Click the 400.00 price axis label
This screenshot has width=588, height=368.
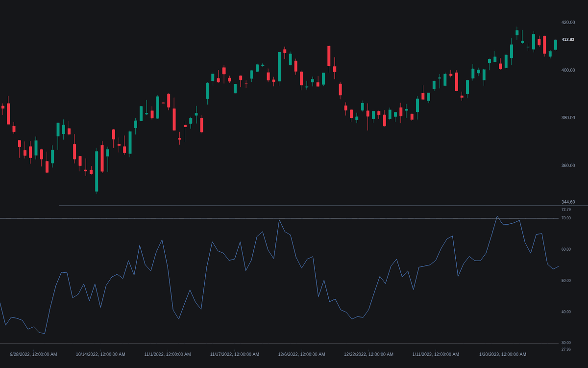click(x=568, y=70)
